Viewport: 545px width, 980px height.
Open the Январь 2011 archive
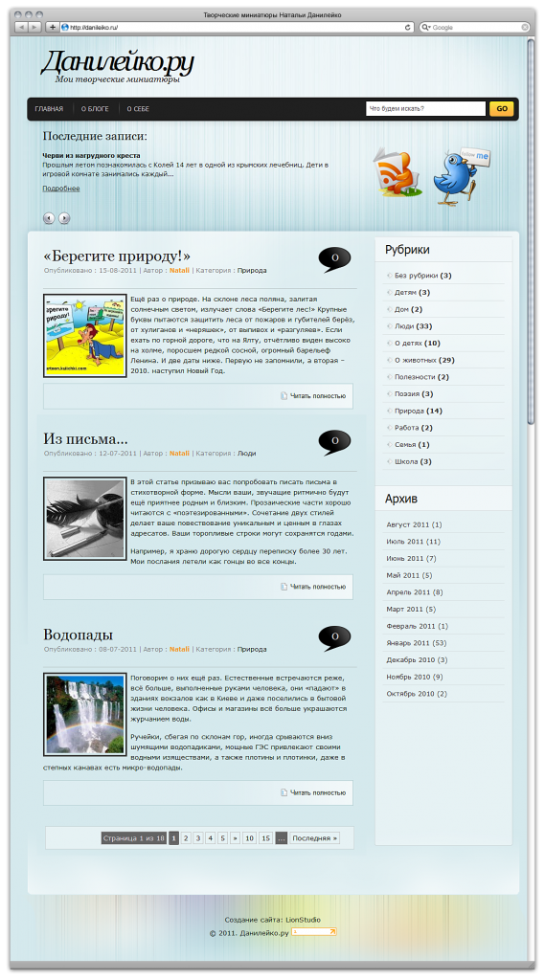click(416, 643)
